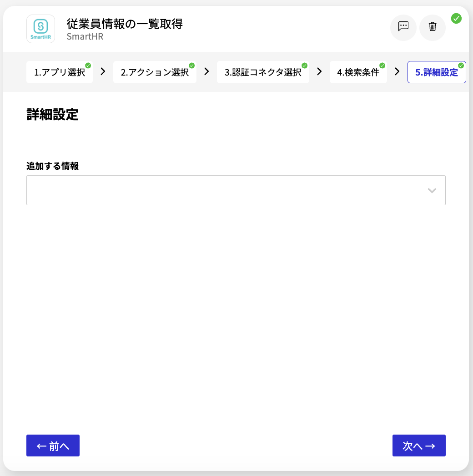Image resolution: width=473 pixels, height=476 pixels.
Task: Click the 次へ → next button
Action: pos(419,446)
